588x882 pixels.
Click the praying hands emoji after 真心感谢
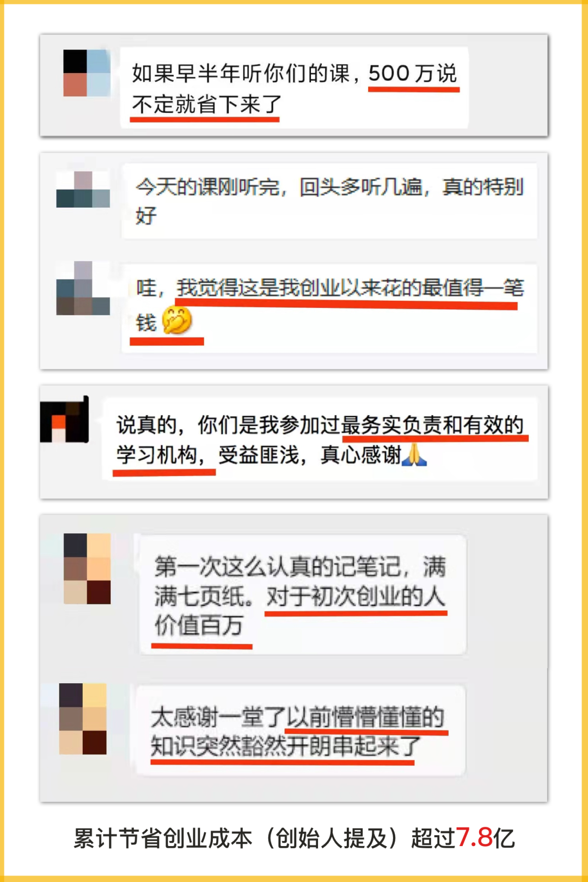(414, 454)
